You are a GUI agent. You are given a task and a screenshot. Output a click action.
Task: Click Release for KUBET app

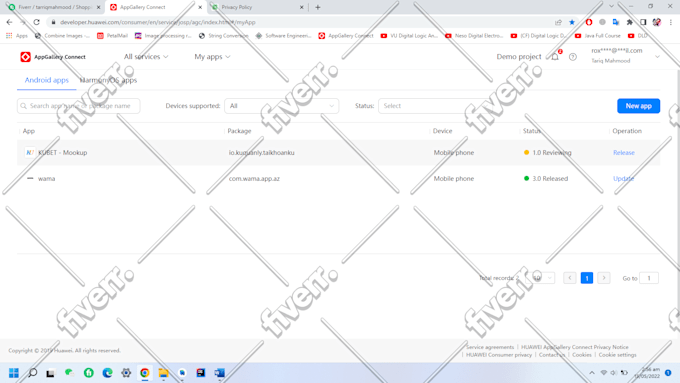pos(624,153)
